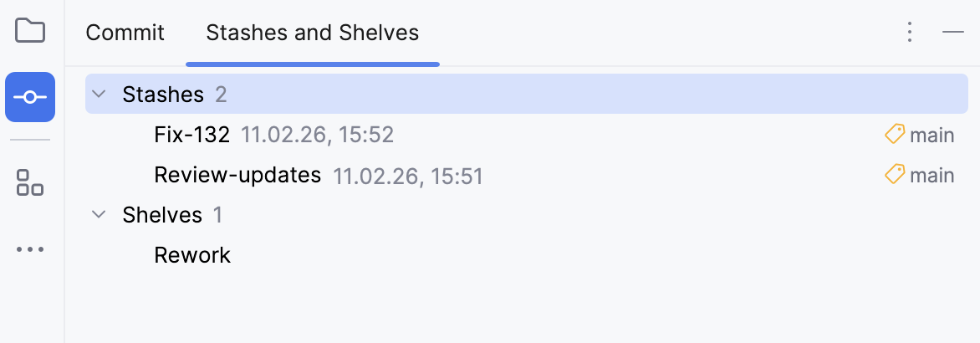
Task: Click the main label on Review-updates
Action: [x=932, y=175]
